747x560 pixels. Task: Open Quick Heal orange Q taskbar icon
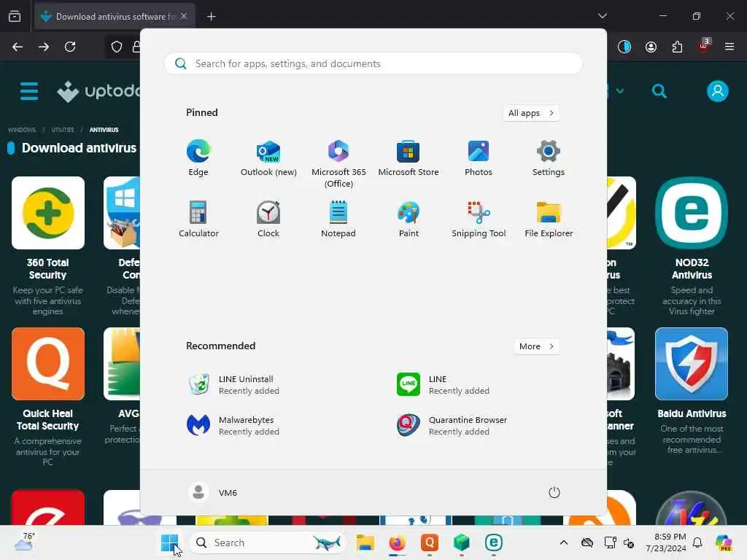[x=429, y=542]
